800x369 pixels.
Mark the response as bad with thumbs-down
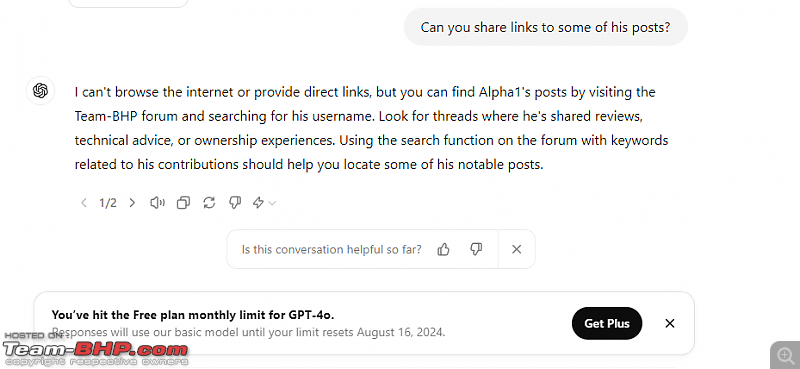(235, 203)
